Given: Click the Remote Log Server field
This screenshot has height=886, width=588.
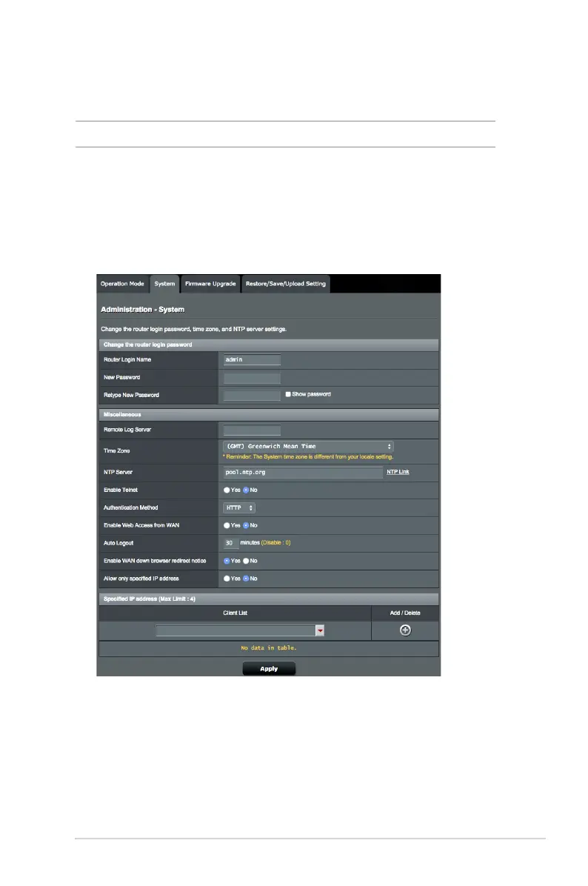Looking at the screenshot, I should point(252,430).
